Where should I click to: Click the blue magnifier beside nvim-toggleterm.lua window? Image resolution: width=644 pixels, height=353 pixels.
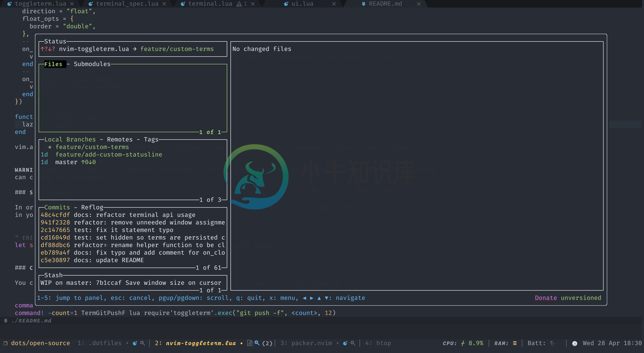click(257, 343)
